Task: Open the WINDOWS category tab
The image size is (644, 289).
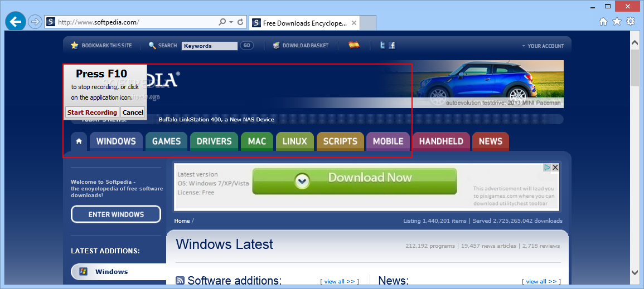Action: [x=116, y=141]
